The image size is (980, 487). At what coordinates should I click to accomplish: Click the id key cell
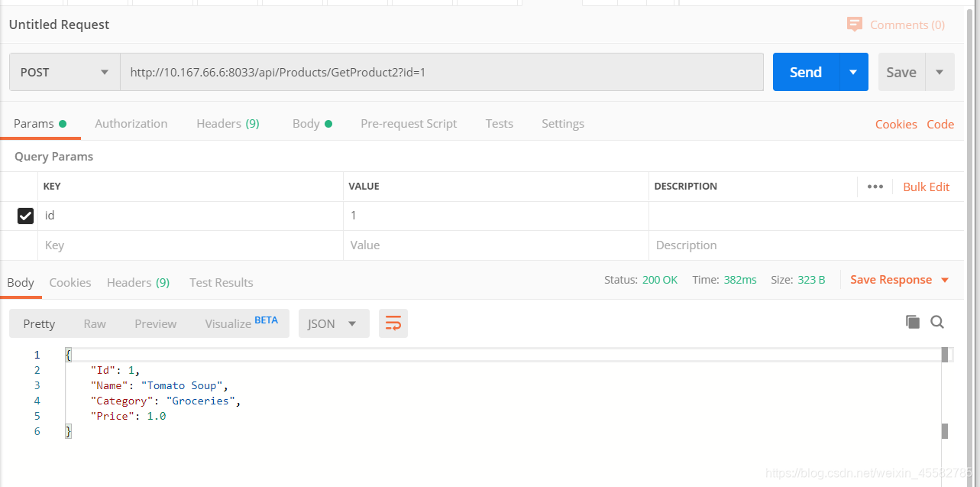click(190, 216)
